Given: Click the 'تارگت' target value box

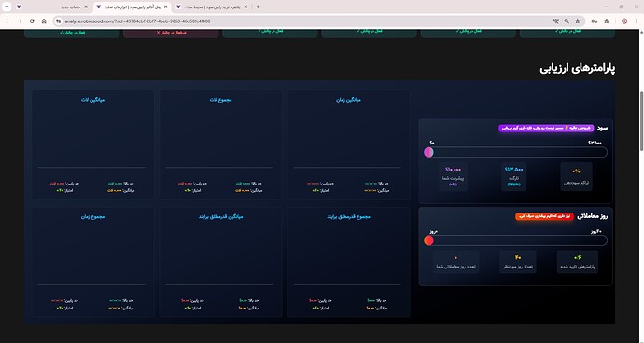Looking at the screenshot, I should coord(514,176).
